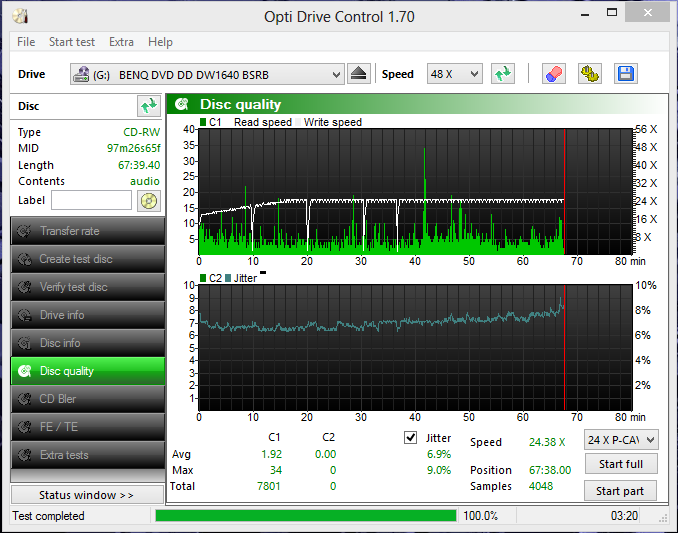Screen dimensions: 678x533
Task: Uncheck the Jitter checkbox
Action: click(410, 438)
